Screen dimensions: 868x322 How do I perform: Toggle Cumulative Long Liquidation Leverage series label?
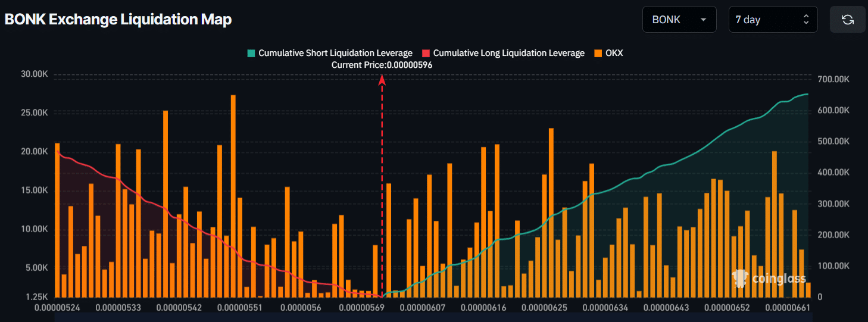point(508,53)
